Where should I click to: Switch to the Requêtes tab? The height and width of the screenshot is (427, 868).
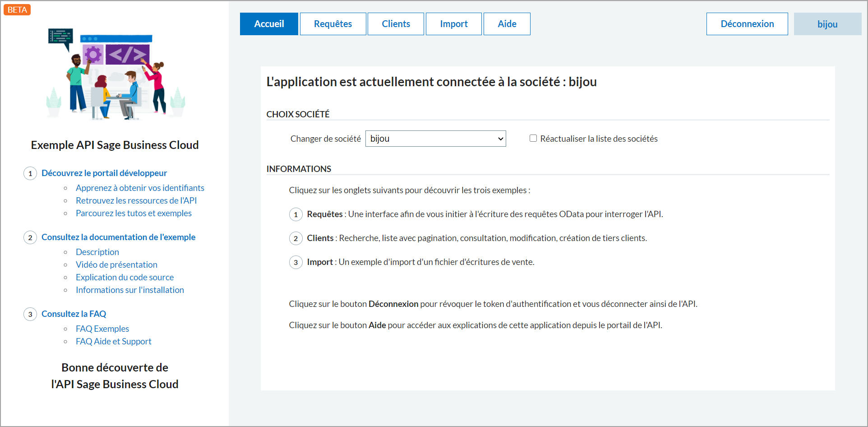[x=333, y=24]
